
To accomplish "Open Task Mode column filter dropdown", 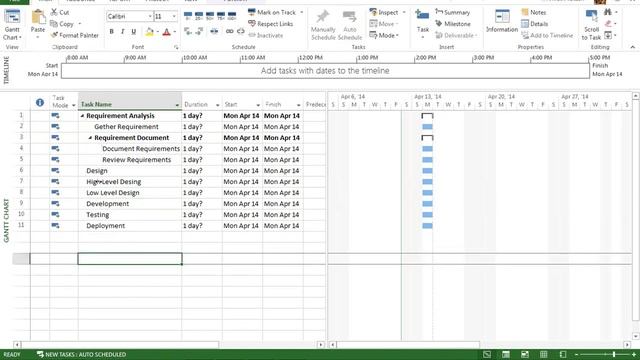I will point(73,105).
